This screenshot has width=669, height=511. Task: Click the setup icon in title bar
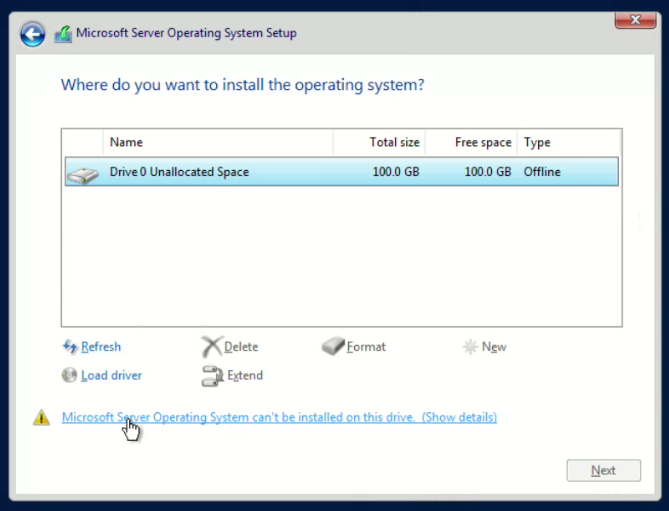[63, 34]
